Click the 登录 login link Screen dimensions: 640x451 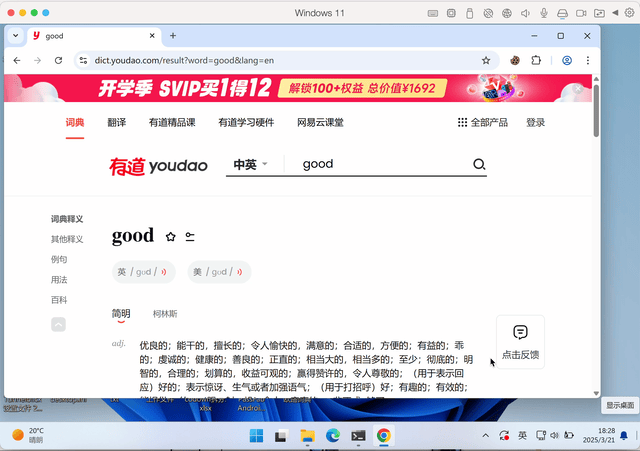pyautogui.click(x=536, y=122)
